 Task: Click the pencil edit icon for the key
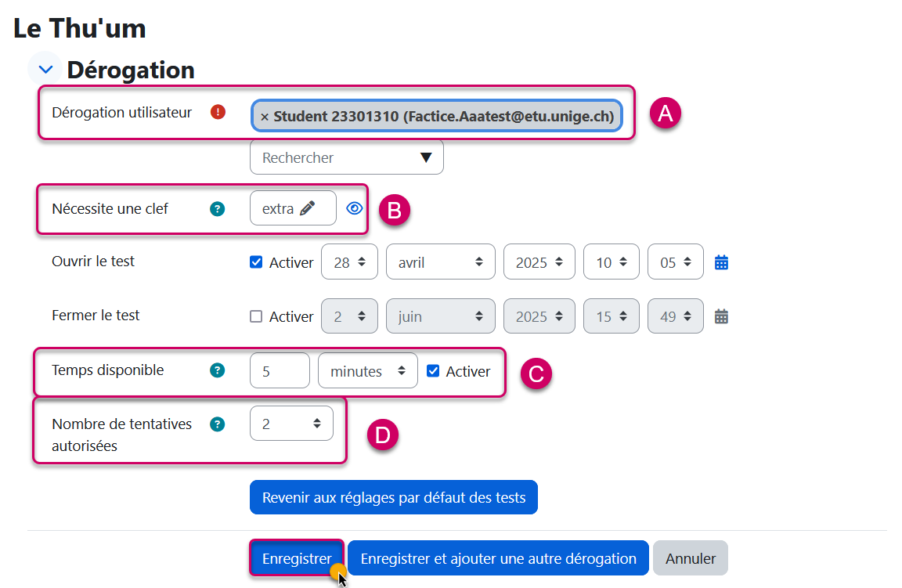[307, 208]
